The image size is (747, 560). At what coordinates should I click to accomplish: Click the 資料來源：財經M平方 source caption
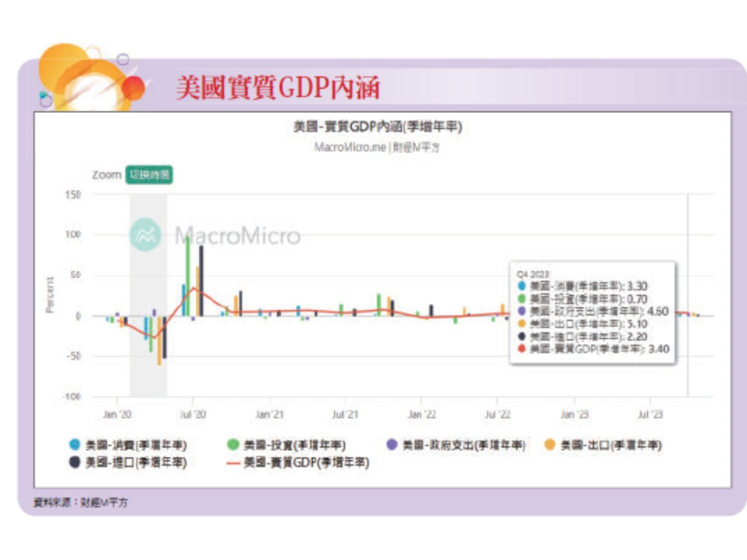[x=80, y=502]
